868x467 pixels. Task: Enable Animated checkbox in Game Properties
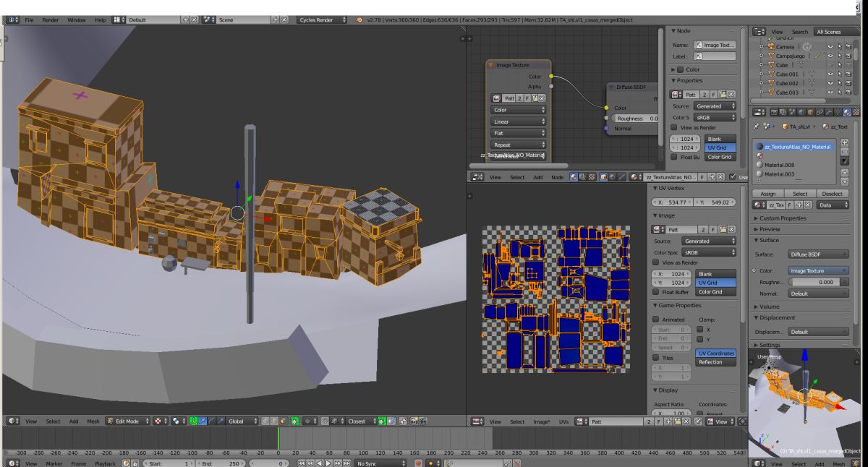(x=655, y=320)
